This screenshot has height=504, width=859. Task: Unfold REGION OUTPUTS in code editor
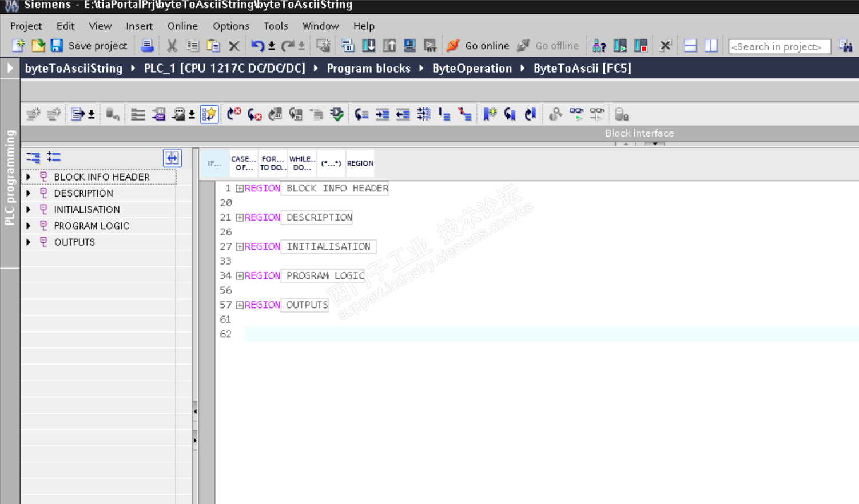click(240, 305)
